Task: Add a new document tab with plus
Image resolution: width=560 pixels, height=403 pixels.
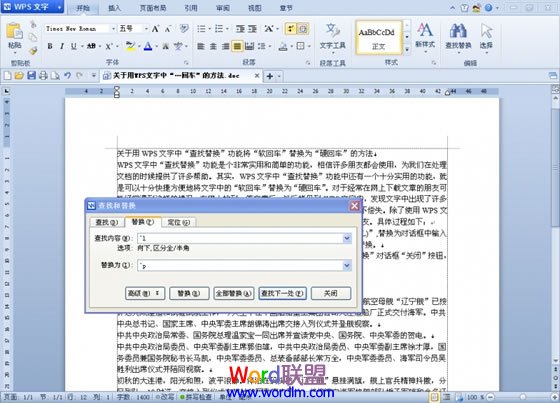Action: (x=270, y=76)
